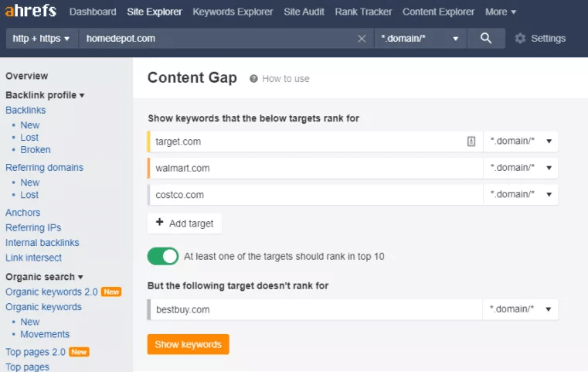Viewport: 588px width, 372px height.
Task: Click the magnifying glass search button
Action: (x=485, y=39)
